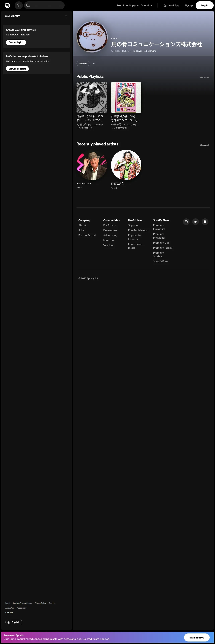
Task: Click 19 Public Playlists text
Action: tap(120, 51)
